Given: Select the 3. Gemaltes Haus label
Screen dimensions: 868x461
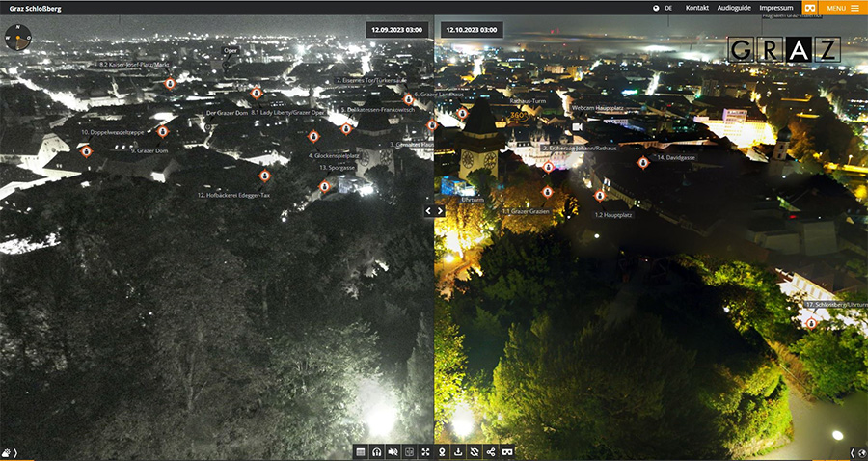Looking at the screenshot, I should pos(412,145).
